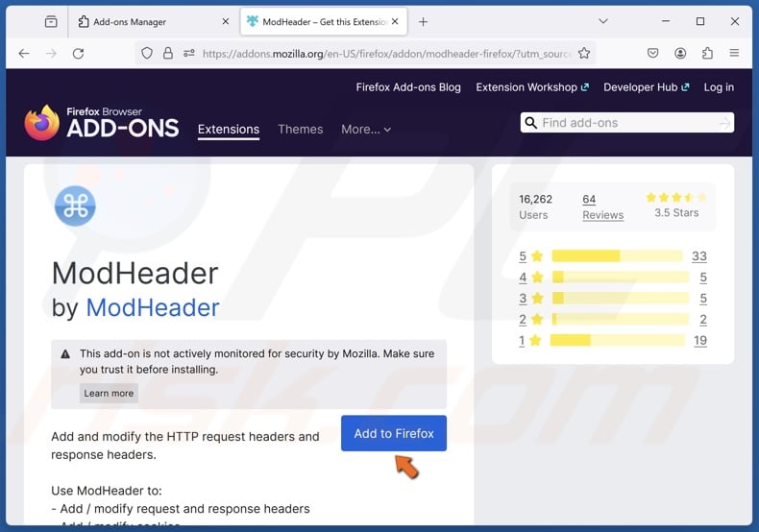The width and height of the screenshot is (759, 532).
Task: Click the 5-star rating bar
Action: point(617,255)
